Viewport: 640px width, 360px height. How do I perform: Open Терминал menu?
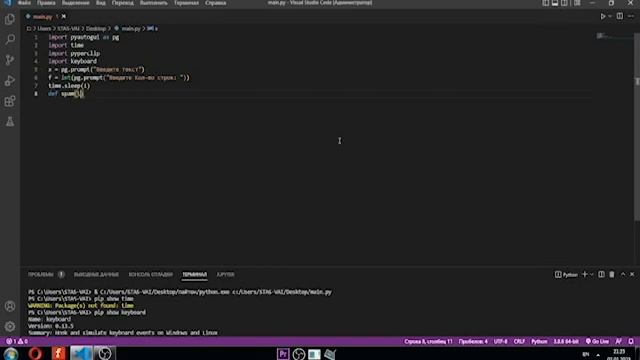pyautogui.click(x=186, y=3)
